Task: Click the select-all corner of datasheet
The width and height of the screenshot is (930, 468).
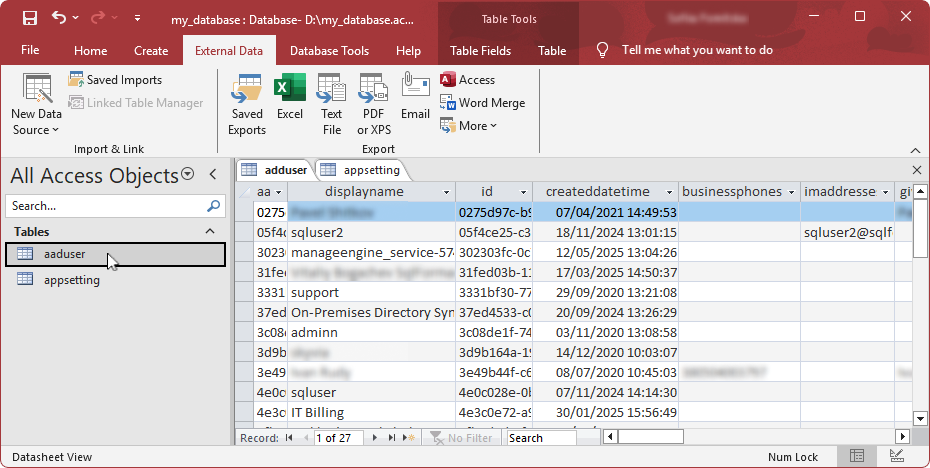Action: pyautogui.click(x=244, y=192)
